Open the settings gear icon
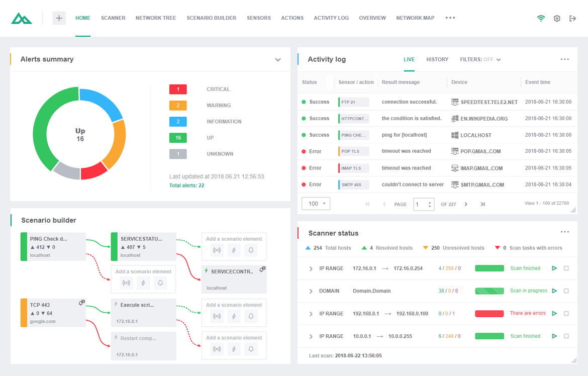The width and height of the screenshot is (588, 376). 557,18
